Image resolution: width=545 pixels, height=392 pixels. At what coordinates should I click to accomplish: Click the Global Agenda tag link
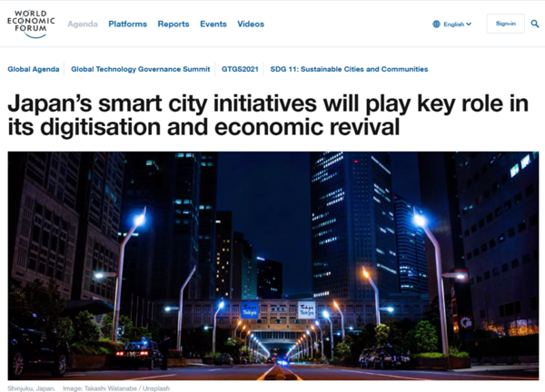pyautogui.click(x=34, y=69)
